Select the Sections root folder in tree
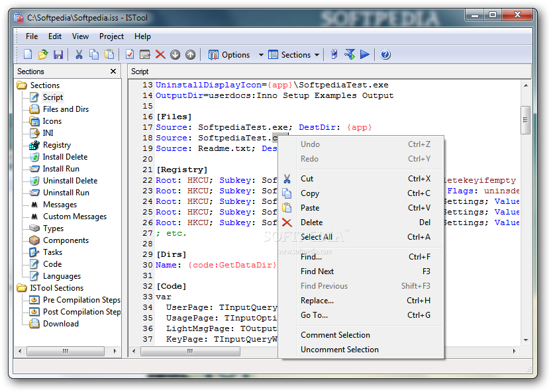The height and width of the screenshot is (392, 551). 45,85
